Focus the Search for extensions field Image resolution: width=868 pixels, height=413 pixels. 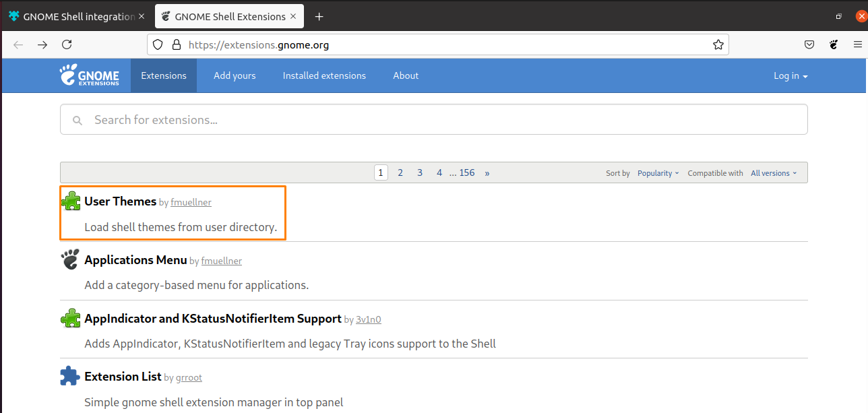[x=434, y=120]
